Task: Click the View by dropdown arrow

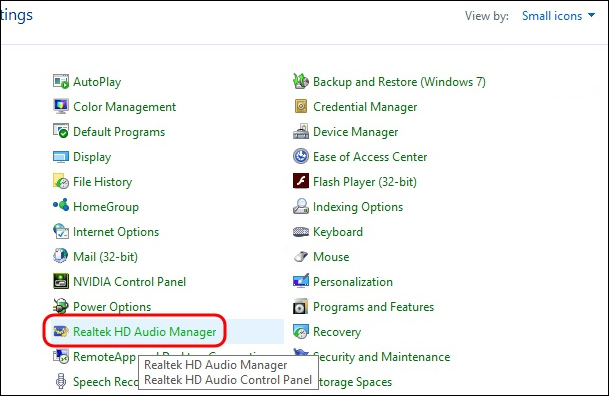Action: pos(591,16)
